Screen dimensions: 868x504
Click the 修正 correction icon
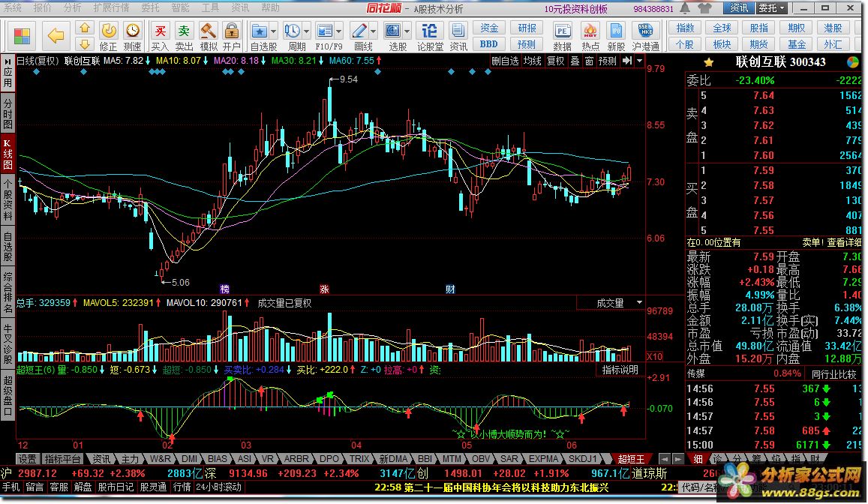pyautogui.click(x=109, y=31)
